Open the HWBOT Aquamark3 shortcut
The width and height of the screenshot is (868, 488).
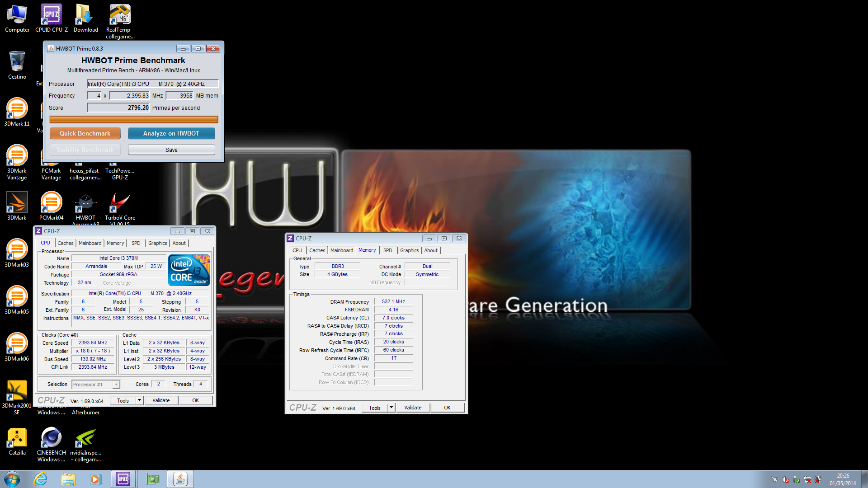point(86,208)
